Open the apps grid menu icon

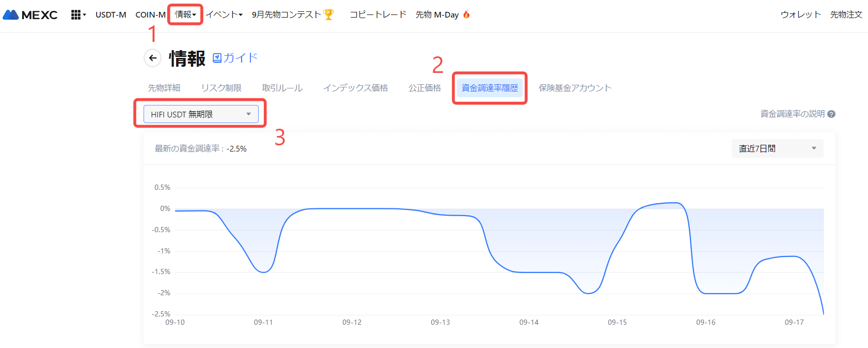[76, 15]
